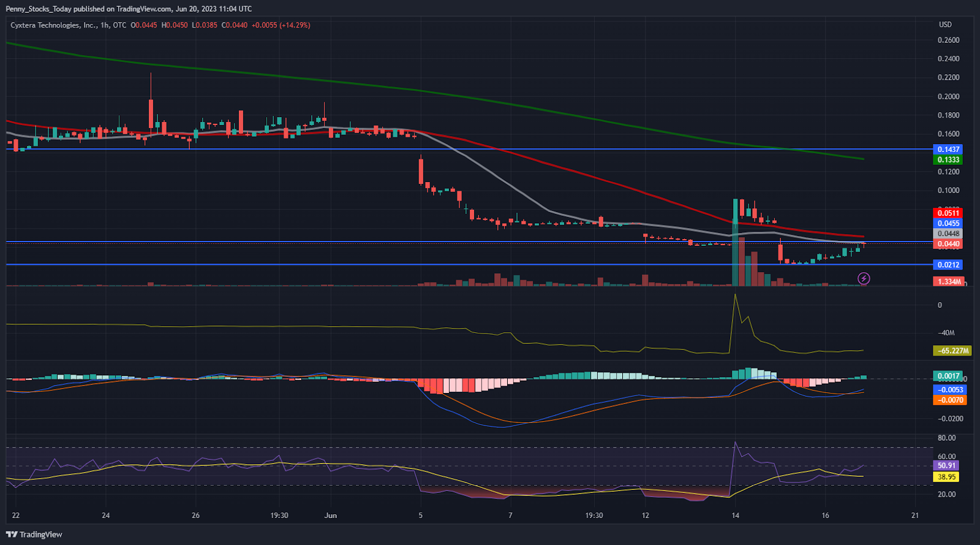Click the 7 date label on the time axis
The image size is (980, 545).
511,516
